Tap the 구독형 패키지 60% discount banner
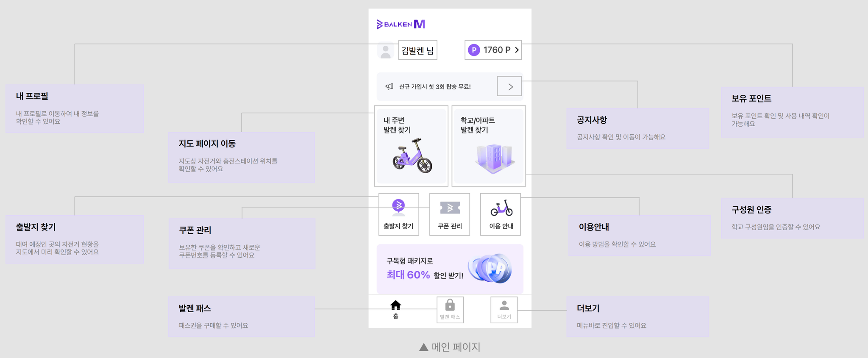 tap(450, 269)
